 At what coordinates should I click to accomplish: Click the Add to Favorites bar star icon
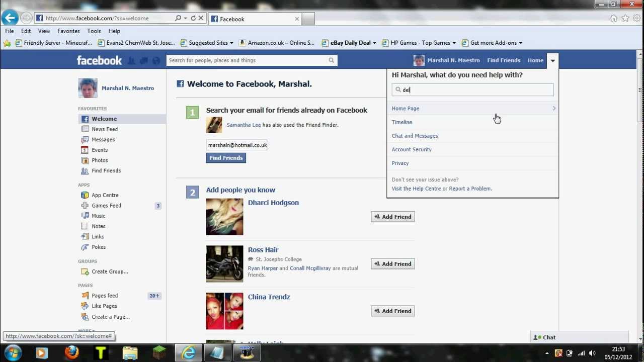point(7,43)
